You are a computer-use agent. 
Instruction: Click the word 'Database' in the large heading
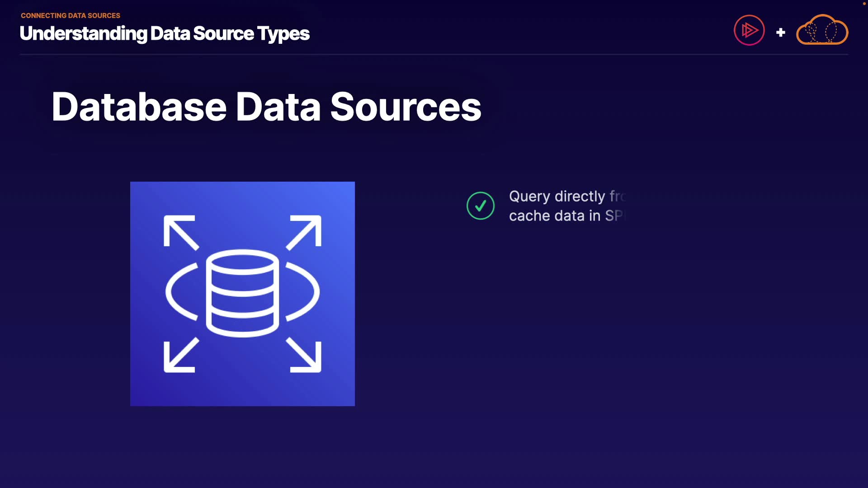coord(139,107)
